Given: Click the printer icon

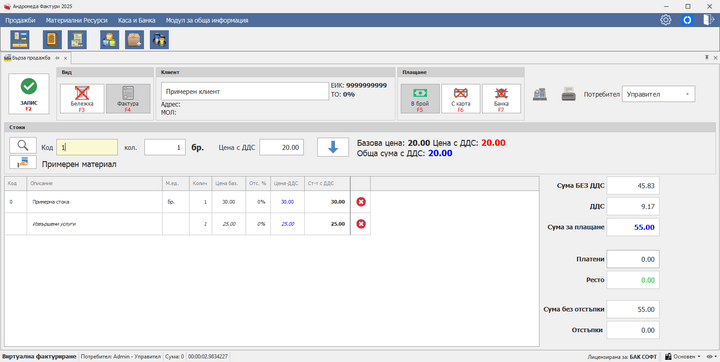Looking at the screenshot, I should (568, 95).
